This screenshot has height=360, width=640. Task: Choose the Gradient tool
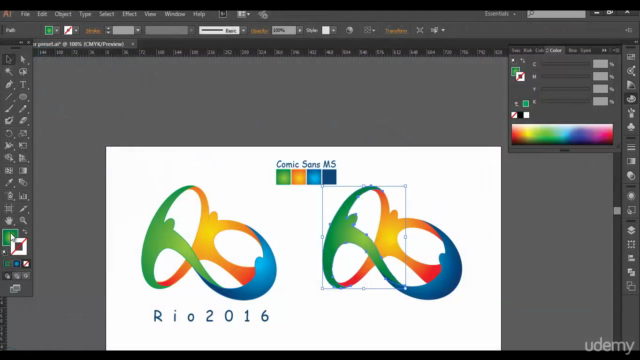coord(23,171)
